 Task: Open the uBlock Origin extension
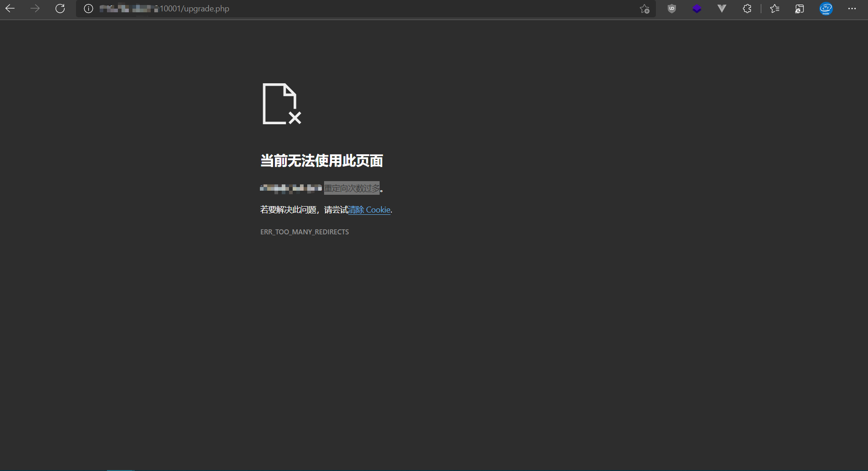click(x=672, y=9)
